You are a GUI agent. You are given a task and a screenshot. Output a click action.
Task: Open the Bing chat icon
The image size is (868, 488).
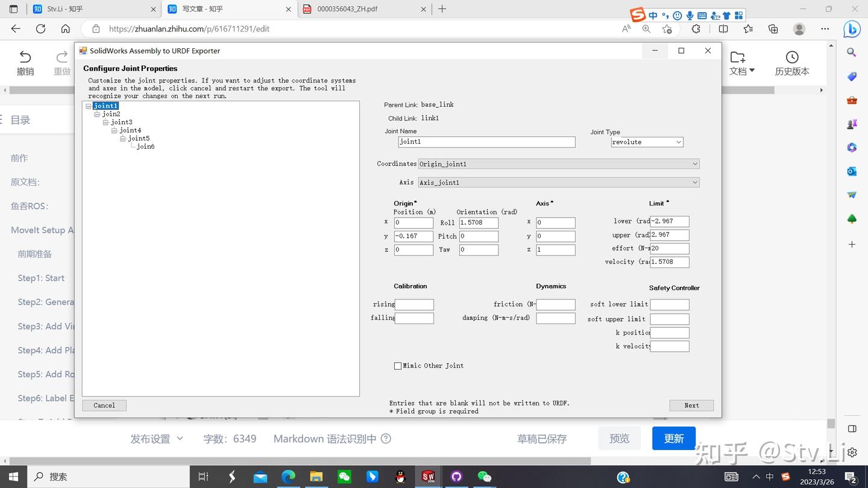click(x=852, y=29)
